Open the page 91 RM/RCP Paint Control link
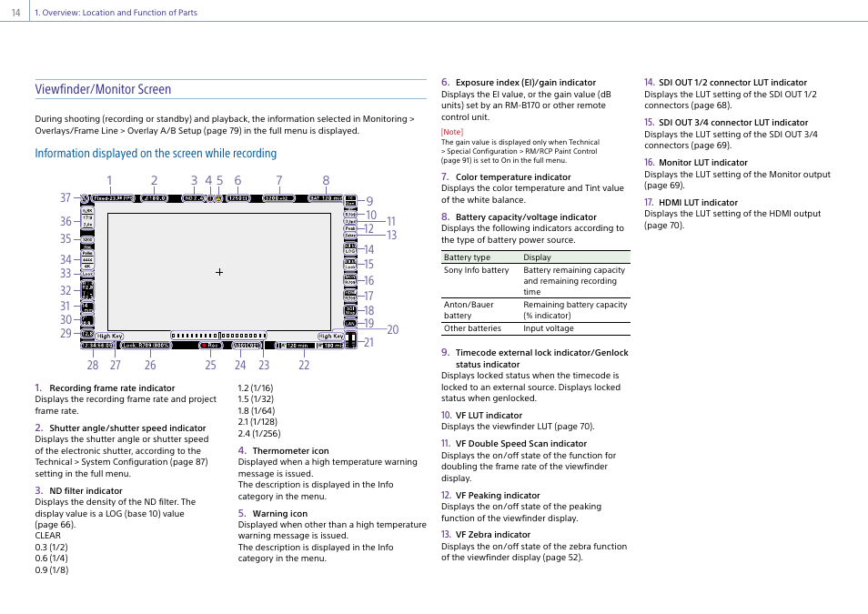This screenshot has width=868, height=614. (x=456, y=161)
